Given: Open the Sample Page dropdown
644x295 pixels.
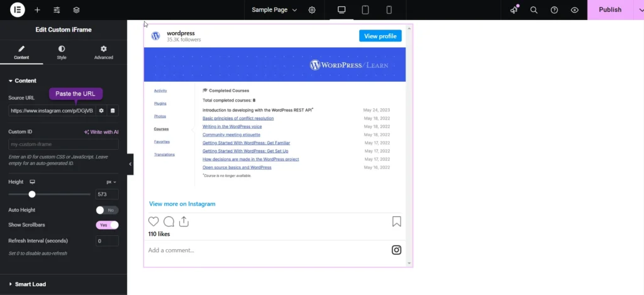Looking at the screenshot, I should (274, 10).
